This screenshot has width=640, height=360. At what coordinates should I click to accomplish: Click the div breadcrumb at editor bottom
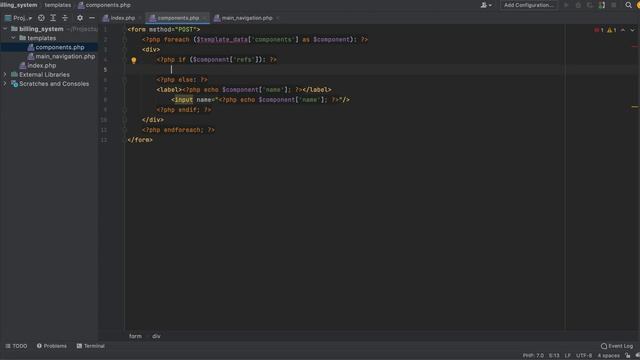click(x=156, y=336)
